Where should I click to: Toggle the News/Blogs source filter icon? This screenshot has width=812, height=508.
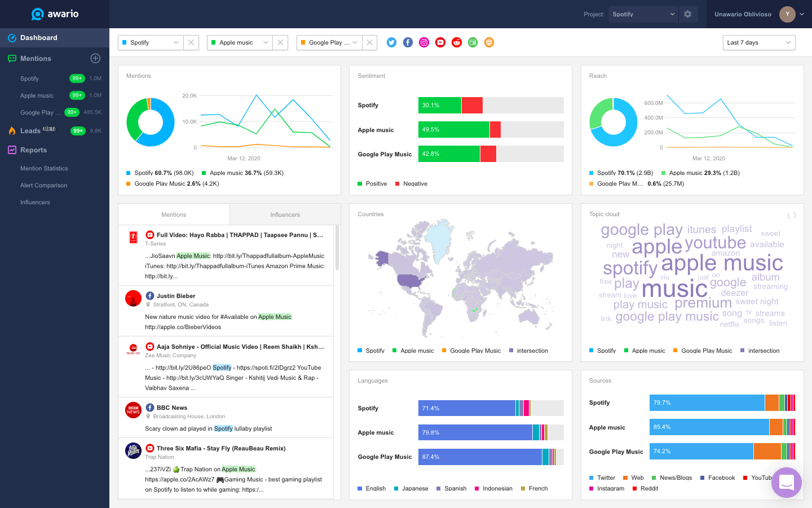click(x=473, y=42)
